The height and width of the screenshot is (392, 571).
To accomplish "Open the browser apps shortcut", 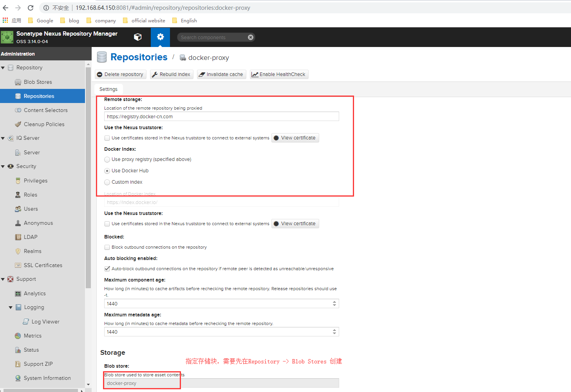I will tap(12, 20).
